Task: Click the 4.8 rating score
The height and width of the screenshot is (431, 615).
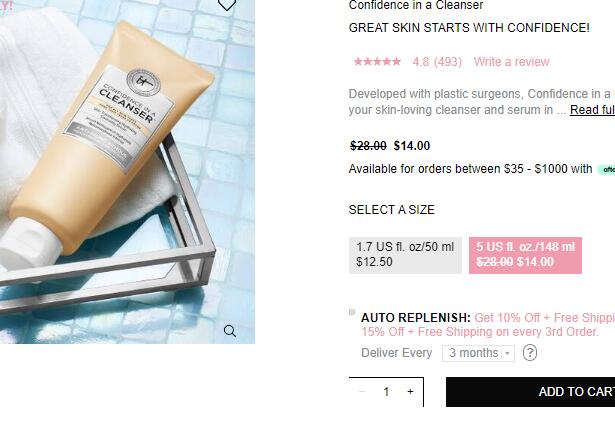Action: 420,62
